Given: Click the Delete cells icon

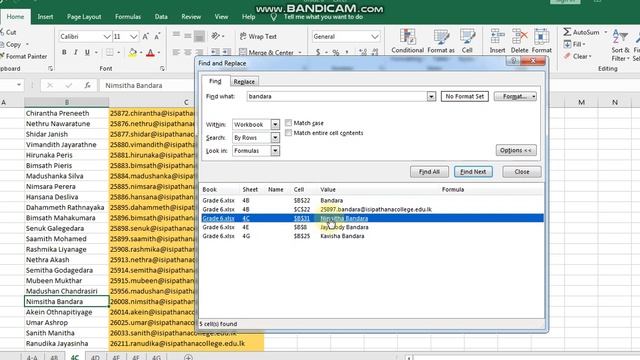Looking at the screenshot, I should (519, 41).
